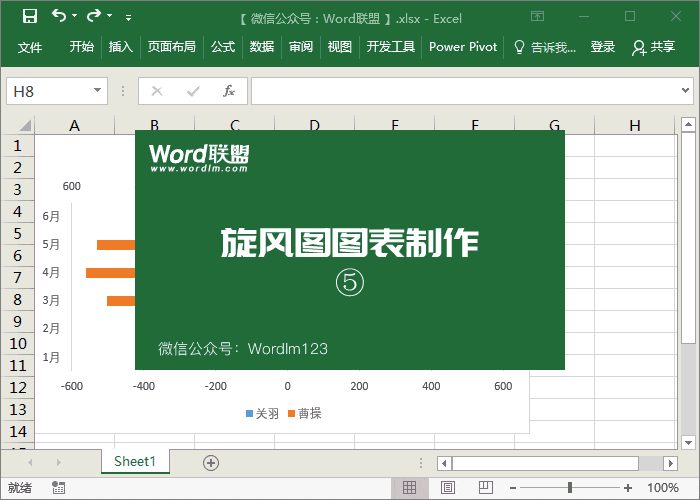Click the Undo arrow icon
Screen dimensions: 700x500
[59, 17]
